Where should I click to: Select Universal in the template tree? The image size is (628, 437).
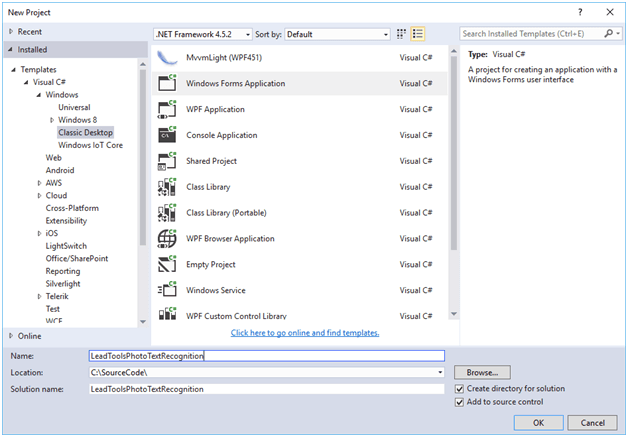pos(74,107)
